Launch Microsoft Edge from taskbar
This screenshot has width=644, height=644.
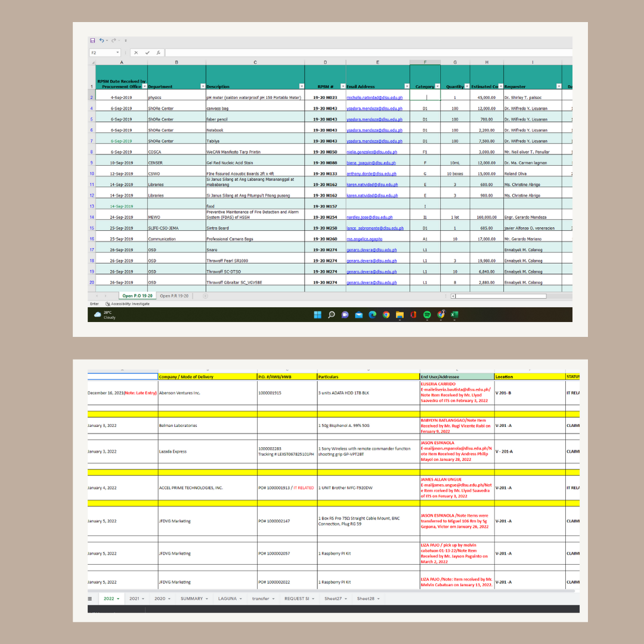373,315
